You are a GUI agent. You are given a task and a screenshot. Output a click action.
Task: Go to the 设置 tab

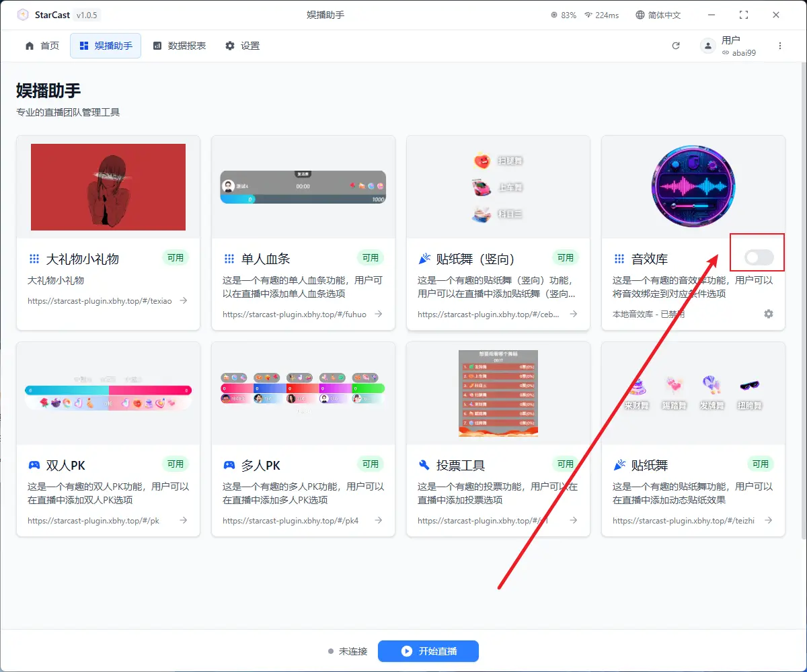coord(242,46)
